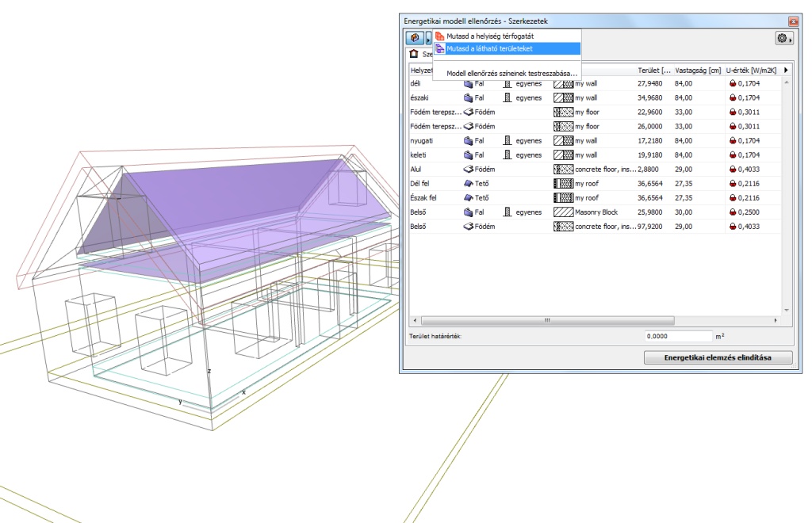
Task: Click the slab icon in 26,0000 Födém row
Action: 468,126
